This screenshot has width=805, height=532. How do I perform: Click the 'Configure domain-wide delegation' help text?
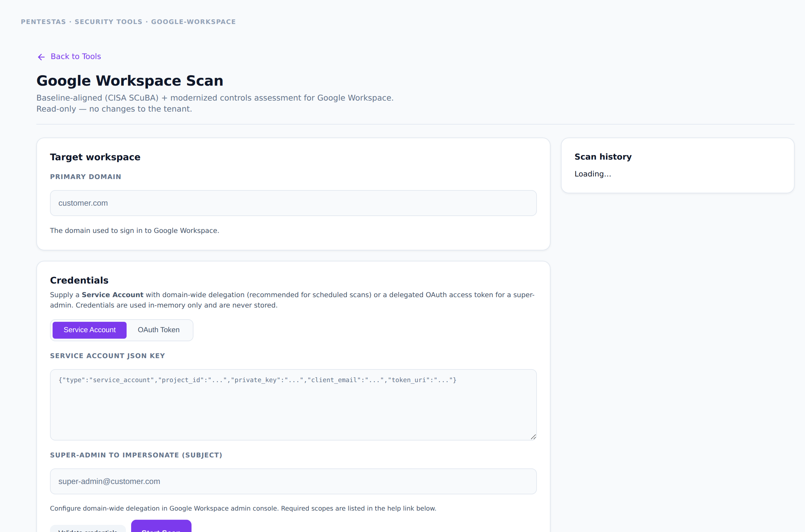pos(243,508)
